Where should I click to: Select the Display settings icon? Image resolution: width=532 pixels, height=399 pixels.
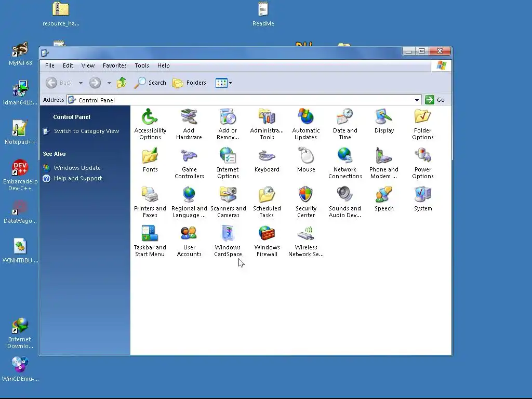coord(384,121)
